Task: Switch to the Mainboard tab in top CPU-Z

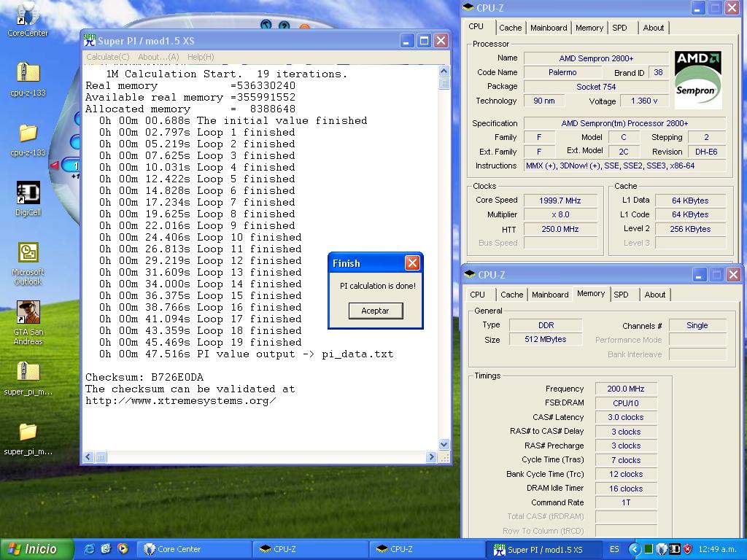Action: [x=549, y=28]
